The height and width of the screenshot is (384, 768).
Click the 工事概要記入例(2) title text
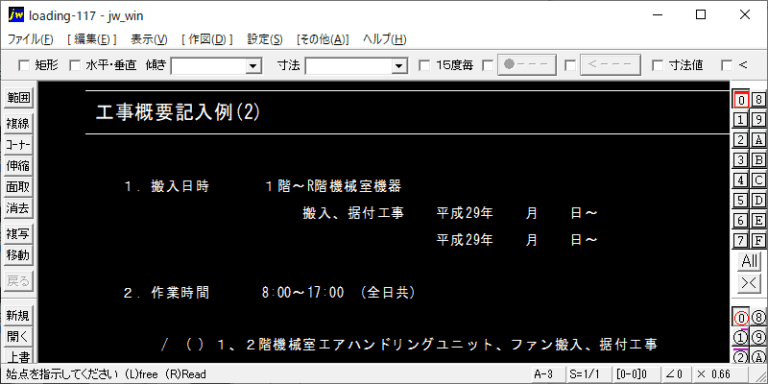tap(178, 113)
